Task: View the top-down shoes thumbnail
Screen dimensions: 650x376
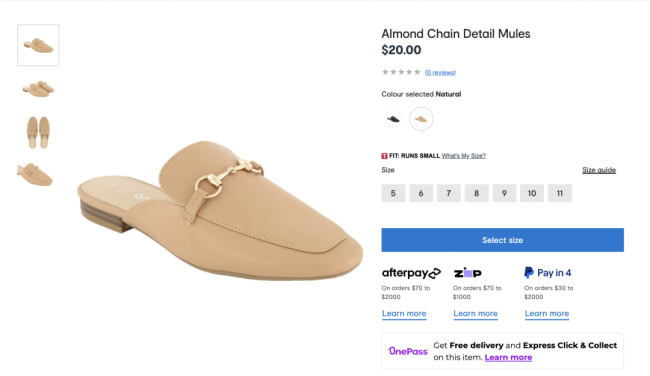Action: click(x=38, y=133)
